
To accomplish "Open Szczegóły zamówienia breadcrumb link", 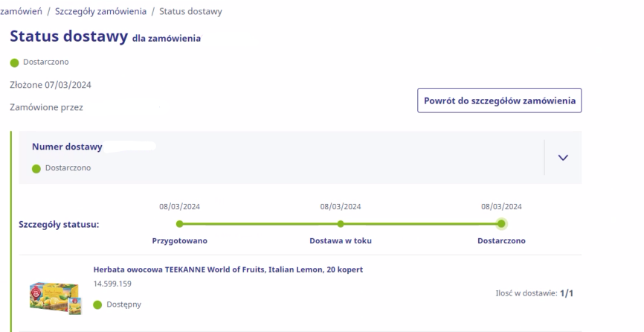I will pos(100,11).
